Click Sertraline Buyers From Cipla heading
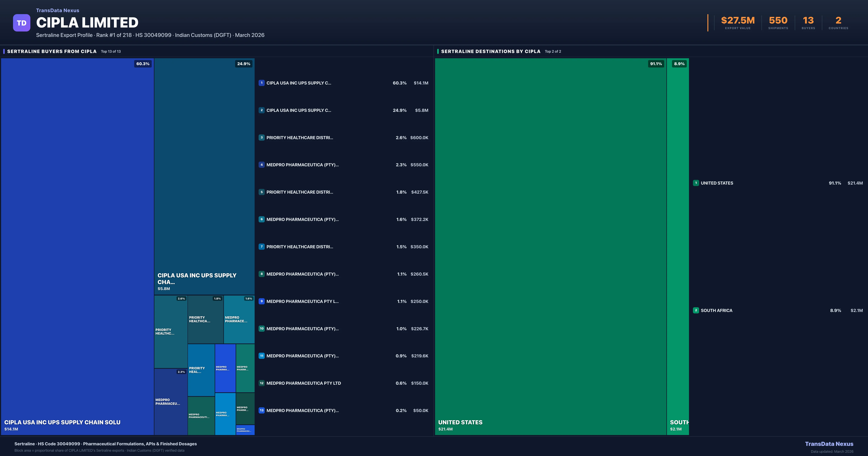This screenshot has width=868, height=456. coord(52,51)
